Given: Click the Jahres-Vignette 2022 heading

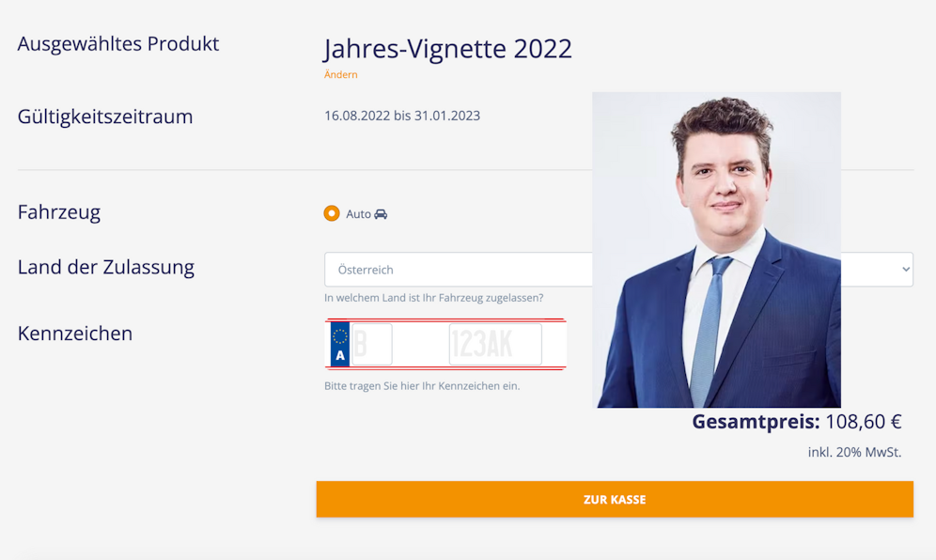Looking at the screenshot, I should coord(447,49).
